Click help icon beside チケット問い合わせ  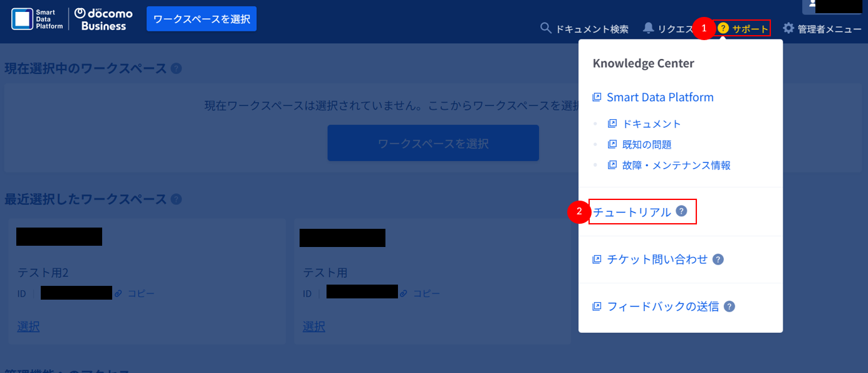718,259
